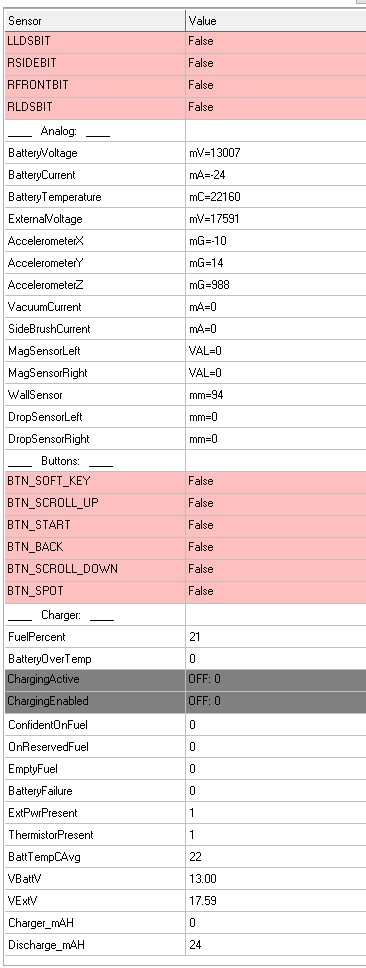366x968 pixels.
Task: Select the ExtPwrPresent row
Action: tap(185, 813)
